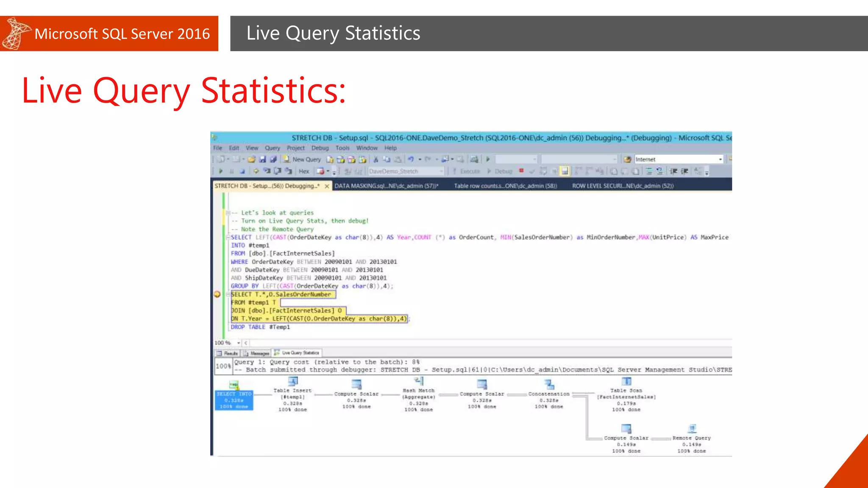
Task: Click the DROP TABLE #Temp1 line
Action: (260, 327)
